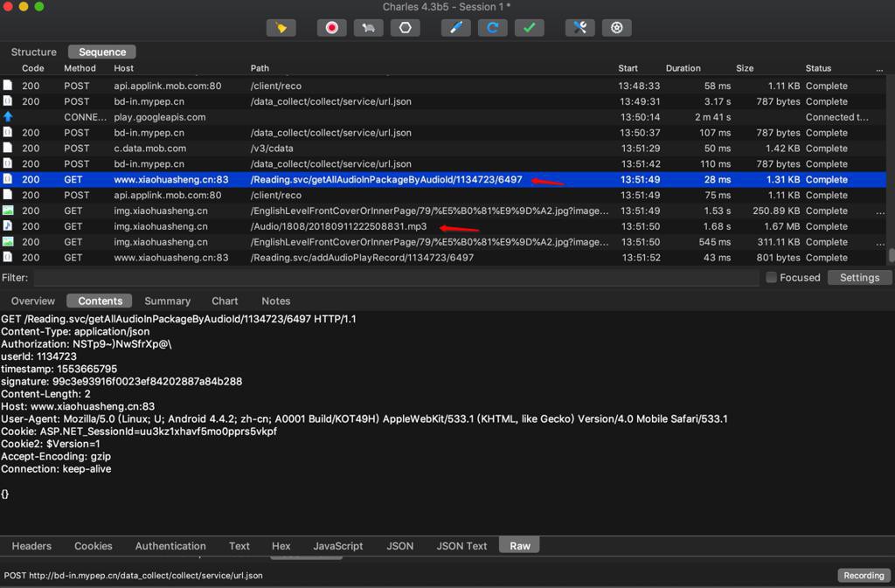
Task: Click the broom clear session icon
Action: tap(281, 28)
